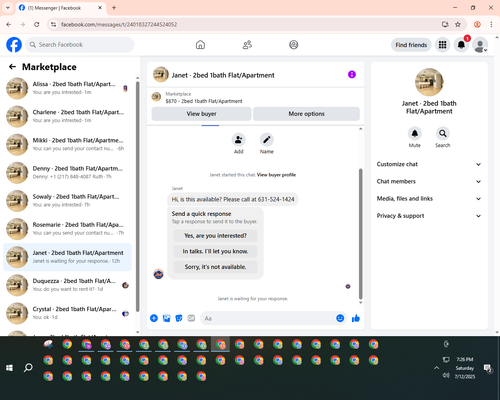Send quick response 'Sorry, it's not available.'
The image size is (500, 400).
tap(215, 267)
